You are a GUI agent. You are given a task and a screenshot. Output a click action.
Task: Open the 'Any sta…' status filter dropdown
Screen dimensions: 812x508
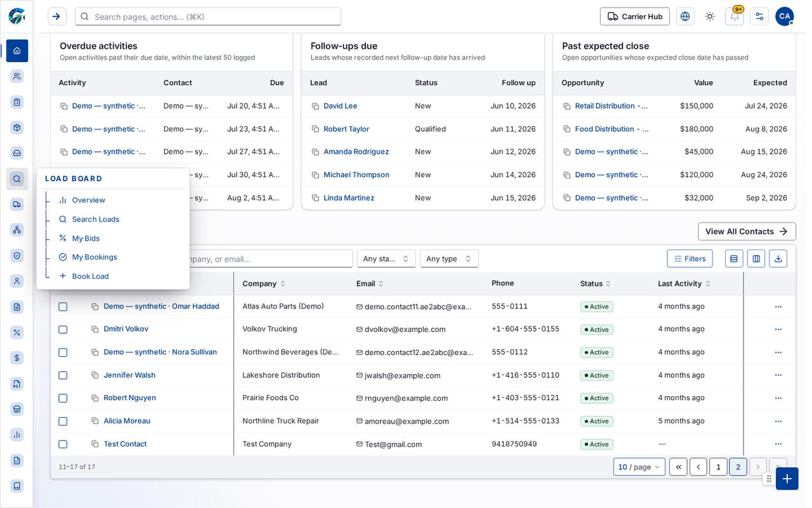point(386,258)
